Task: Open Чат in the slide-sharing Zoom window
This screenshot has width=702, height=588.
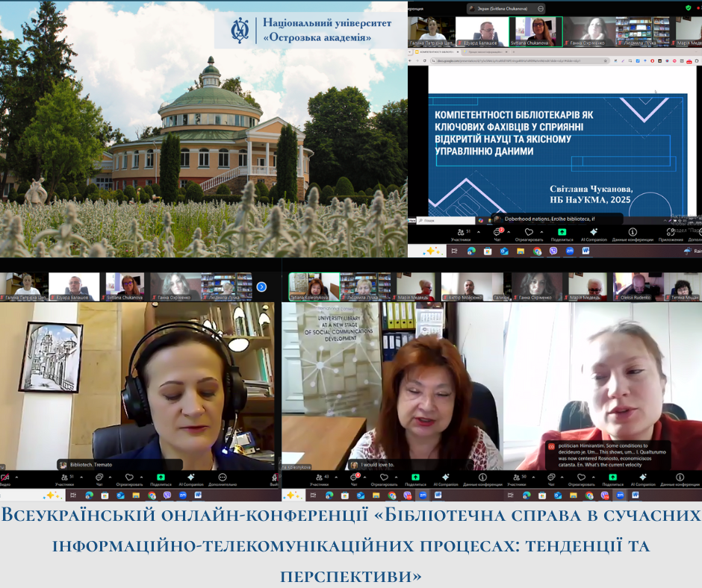Action: point(497,234)
